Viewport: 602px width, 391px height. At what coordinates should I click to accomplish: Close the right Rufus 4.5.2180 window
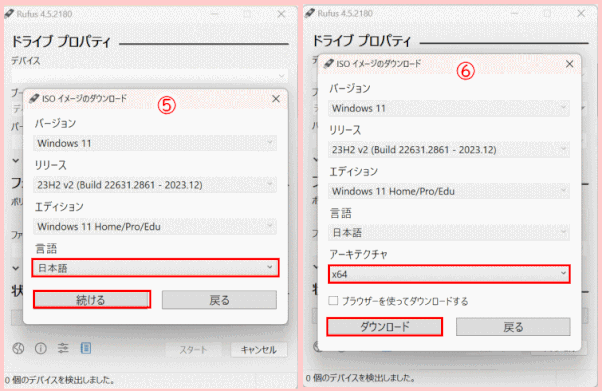[x=581, y=13]
